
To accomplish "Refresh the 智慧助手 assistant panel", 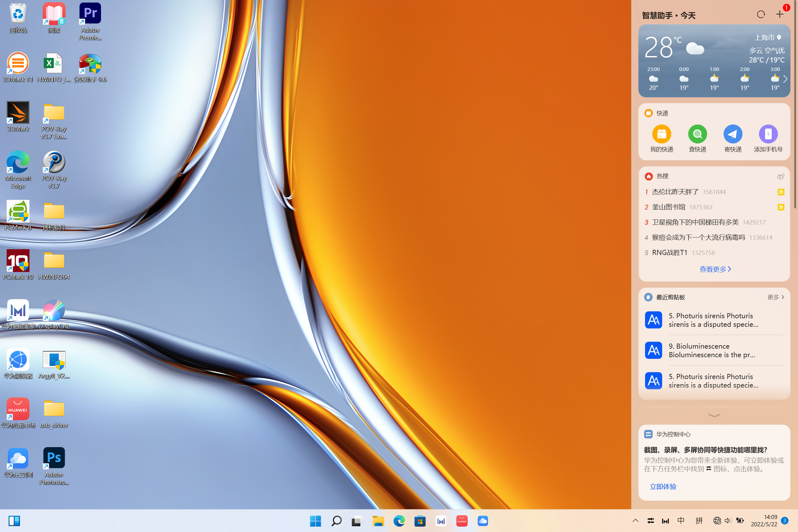I will pos(761,14).
